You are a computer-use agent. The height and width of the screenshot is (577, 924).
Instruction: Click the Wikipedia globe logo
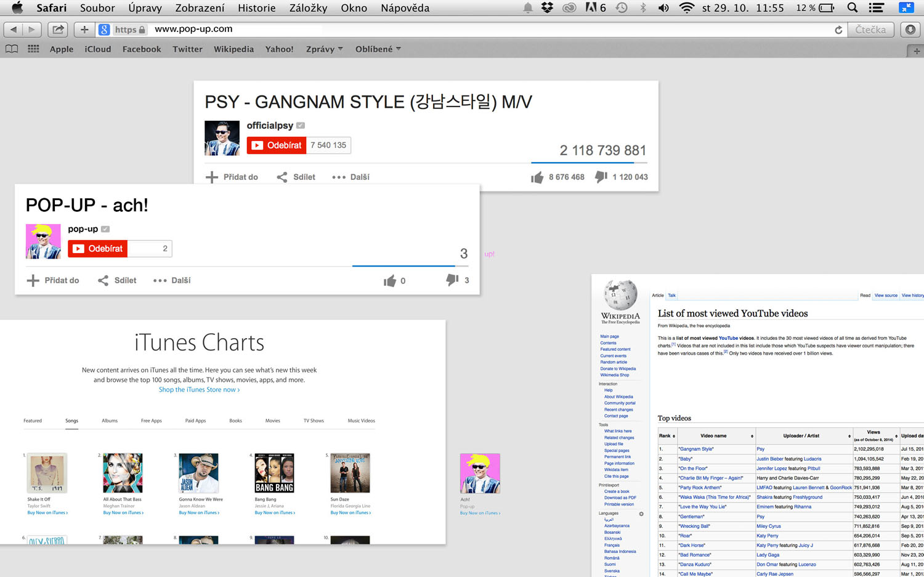pyautogui.click(x=620, y=295)
